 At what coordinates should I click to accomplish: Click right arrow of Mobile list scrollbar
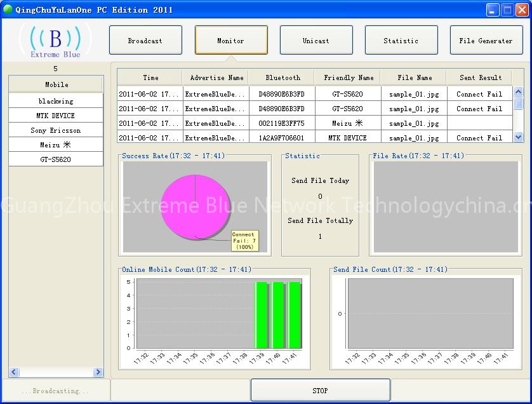(98, 372)
